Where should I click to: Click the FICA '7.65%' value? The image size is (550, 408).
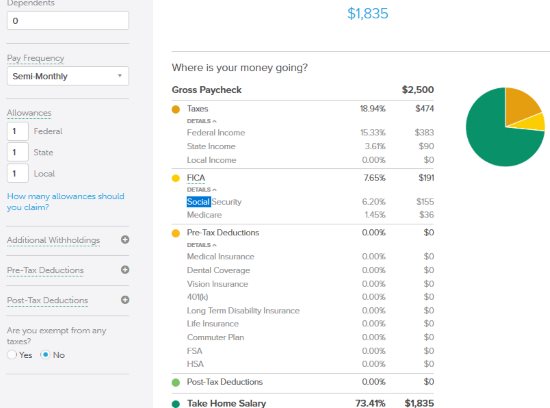(x=374, y=178)
